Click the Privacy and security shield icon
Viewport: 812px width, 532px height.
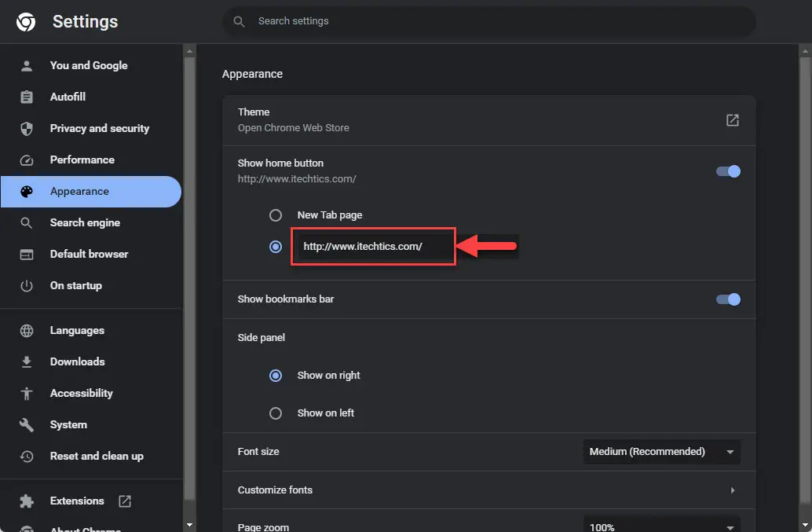click(x=27, y=129)
